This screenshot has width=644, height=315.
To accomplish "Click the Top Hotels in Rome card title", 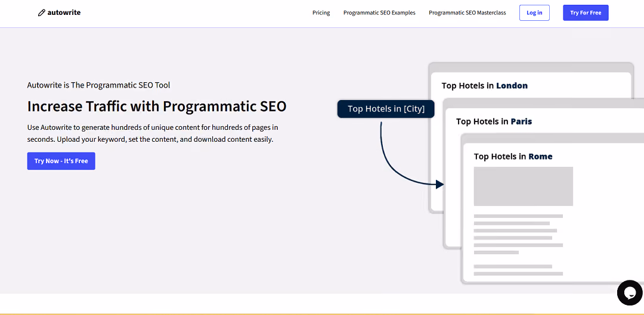I will 513,156.
